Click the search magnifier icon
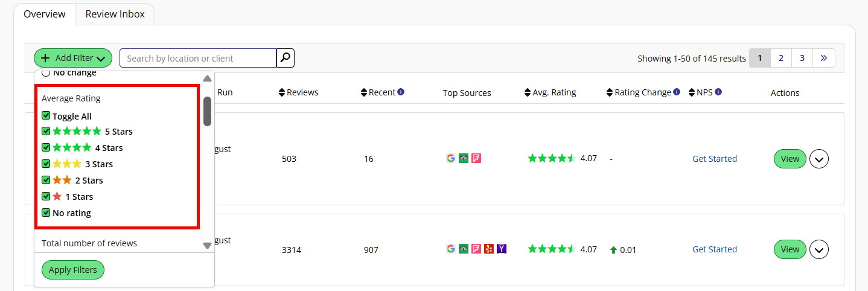 (x=286, y=58)
